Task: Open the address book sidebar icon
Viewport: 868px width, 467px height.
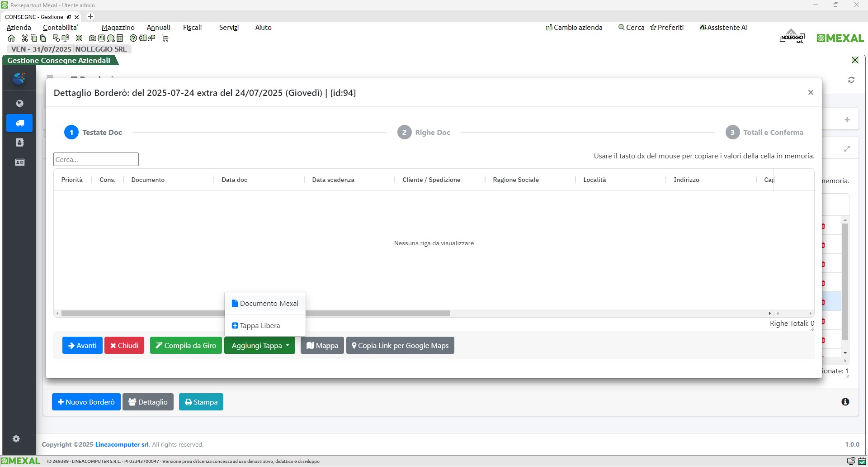Action: (x=19, y=143)
